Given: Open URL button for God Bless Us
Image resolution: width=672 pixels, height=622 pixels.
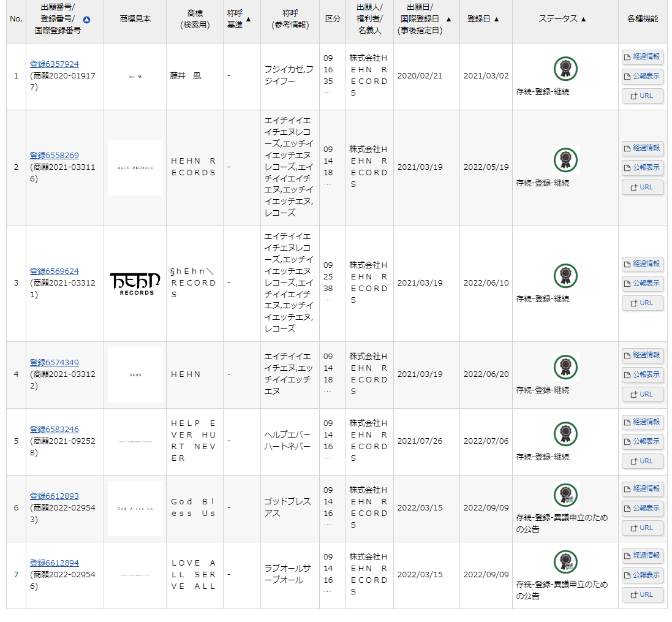Looking at the screenshot, I should [643, 528].
